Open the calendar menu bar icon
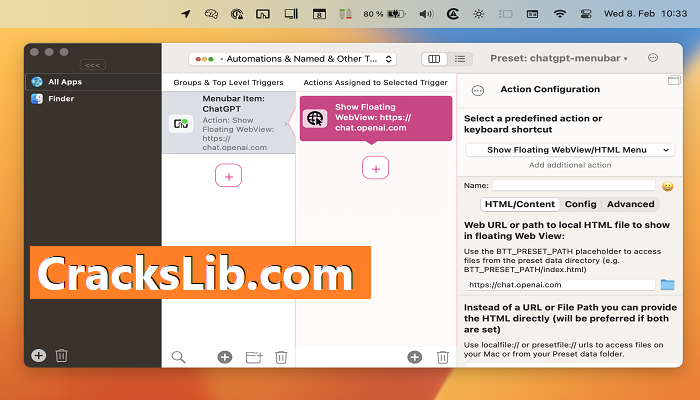Viewport: 700px width, 400px height. tap(319, 14)
